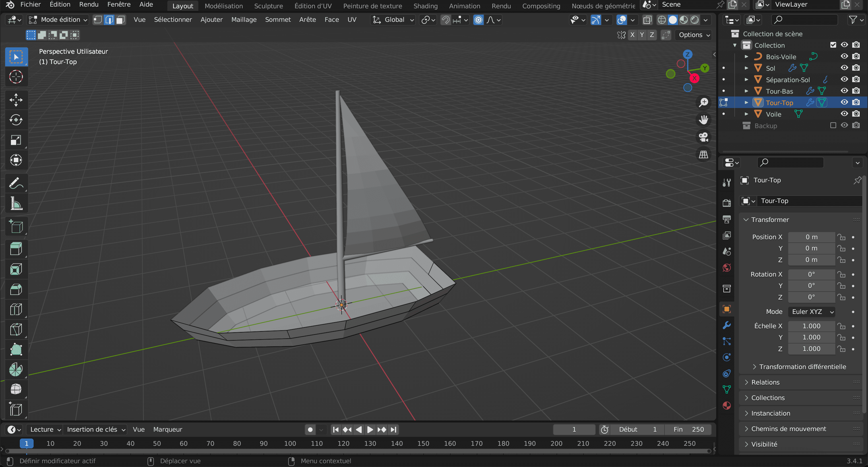Select the Spin tool
The image size is (868, 467).
point(16,370)
